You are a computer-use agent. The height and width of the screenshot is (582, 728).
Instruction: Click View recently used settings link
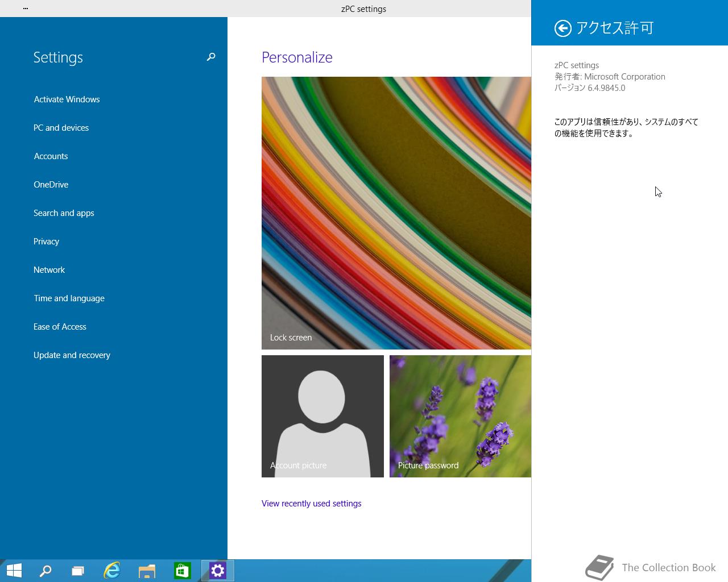(311, 504)
